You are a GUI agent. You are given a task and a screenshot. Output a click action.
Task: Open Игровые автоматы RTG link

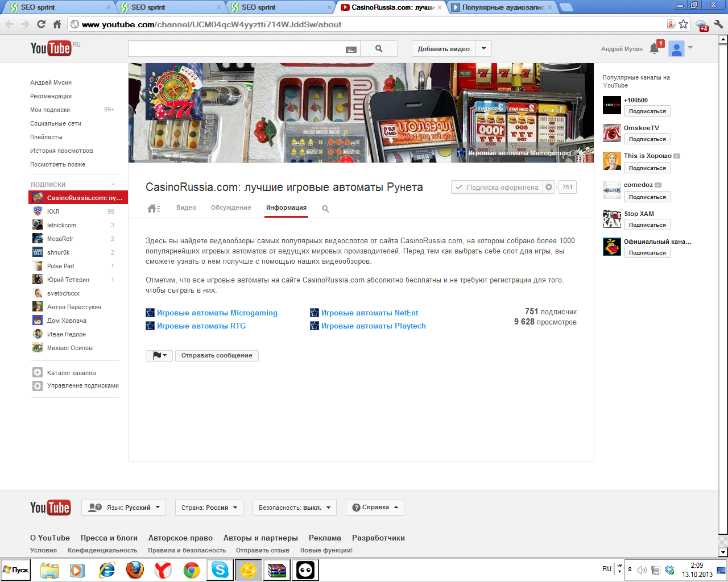click(201, 326)
